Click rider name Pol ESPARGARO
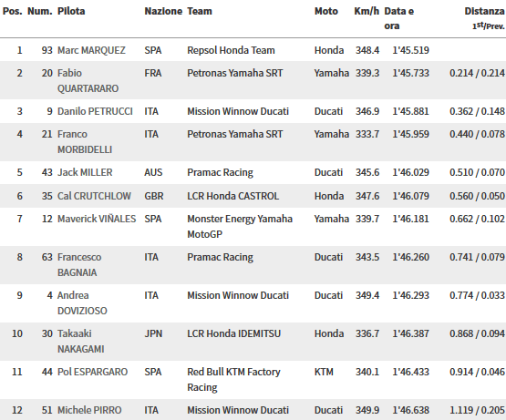 (92, 372)
